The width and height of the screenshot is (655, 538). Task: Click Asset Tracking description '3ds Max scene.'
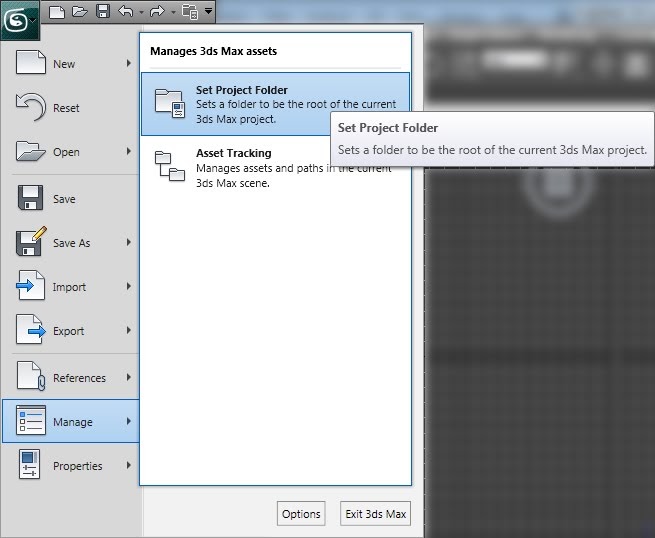click(x=233, y=183)
